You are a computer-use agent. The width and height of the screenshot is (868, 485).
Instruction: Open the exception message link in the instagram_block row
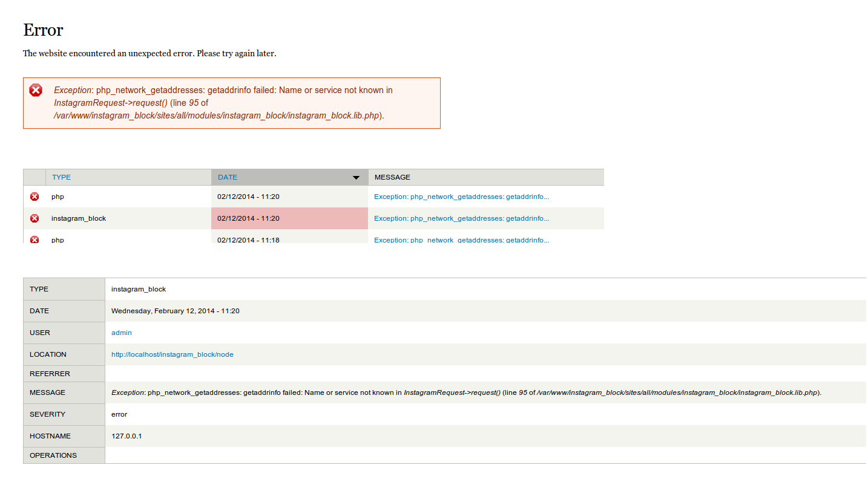click(462, 218)
